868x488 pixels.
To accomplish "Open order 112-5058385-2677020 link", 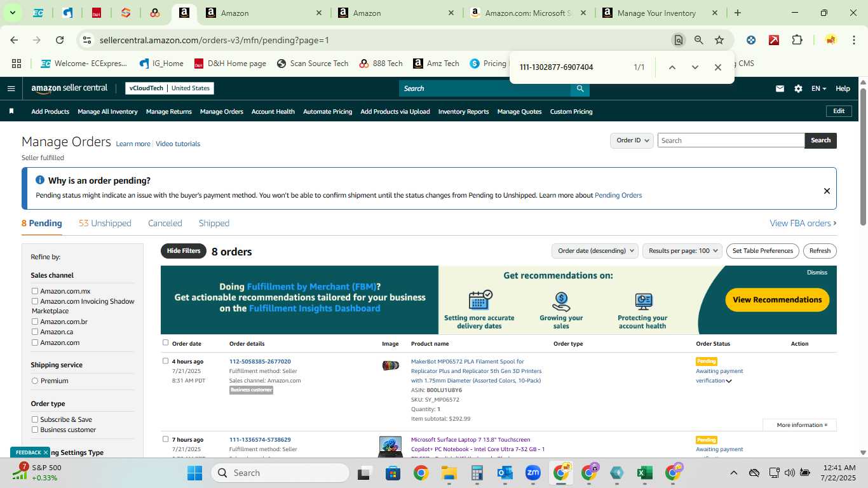I will [x=260, y=362].
